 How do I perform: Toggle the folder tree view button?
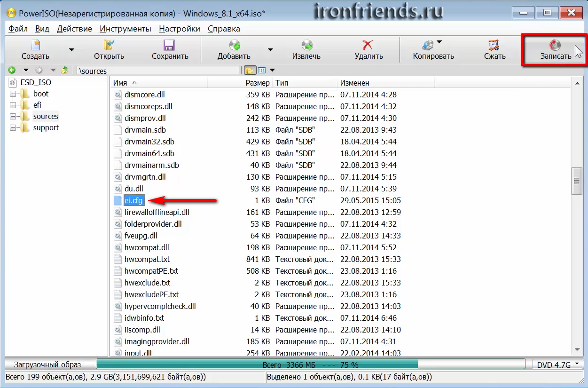pyautogui.click(x=249, y=71)
